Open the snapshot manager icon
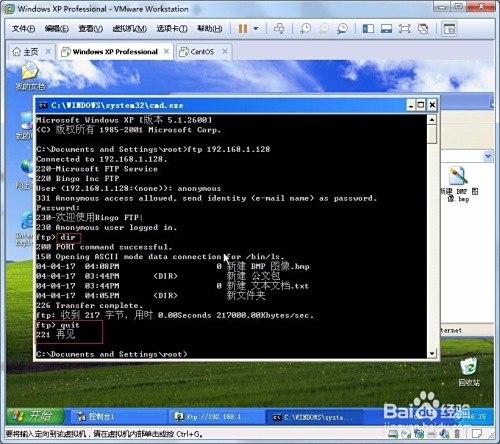500x444 pixels. click(342, 29)
